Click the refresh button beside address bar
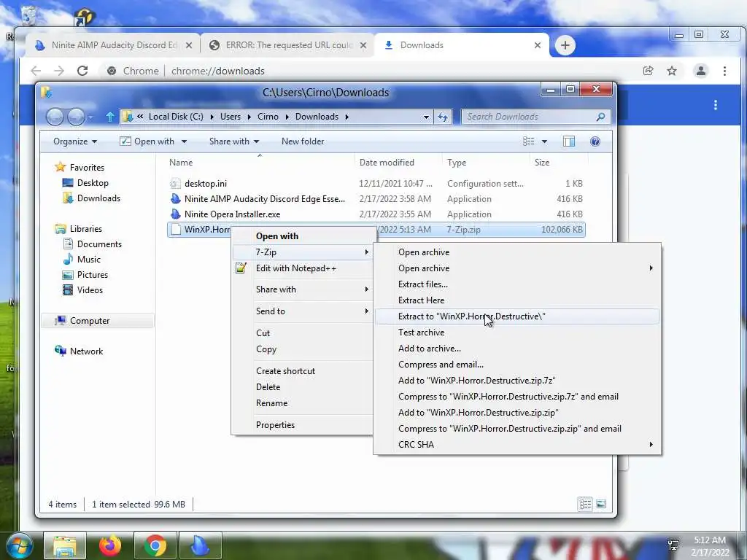 pos(443,117)
